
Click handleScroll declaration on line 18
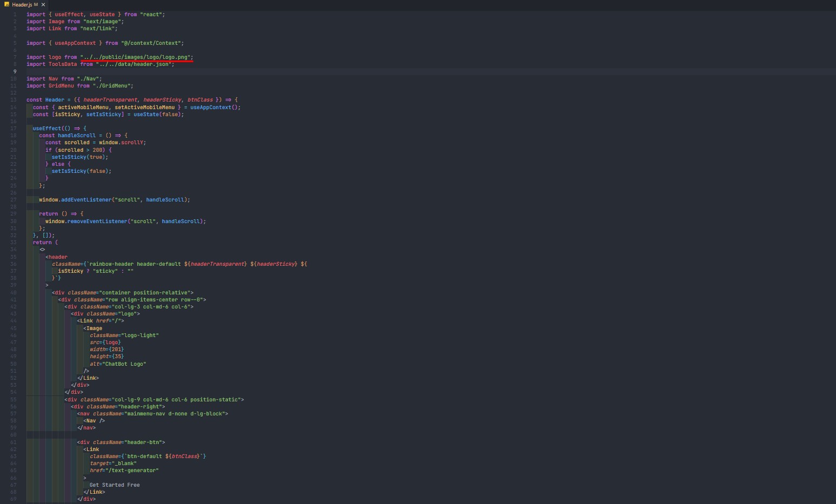point(77,136)
